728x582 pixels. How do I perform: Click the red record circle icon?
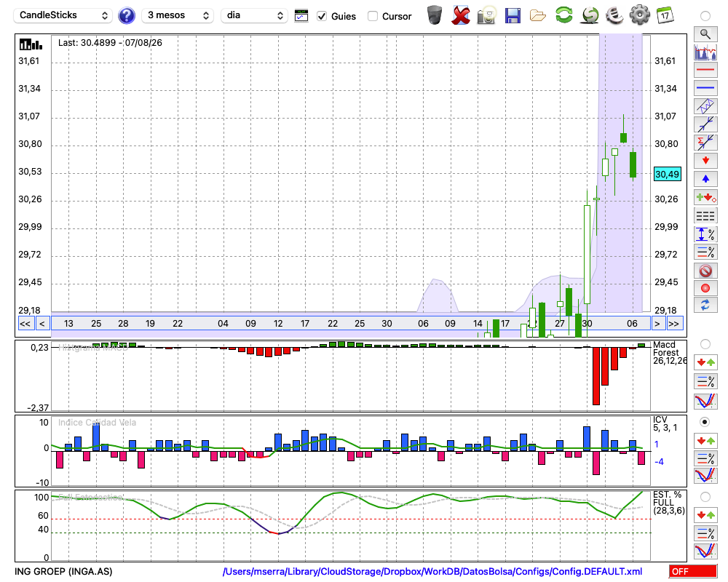[x=705, y=288]
